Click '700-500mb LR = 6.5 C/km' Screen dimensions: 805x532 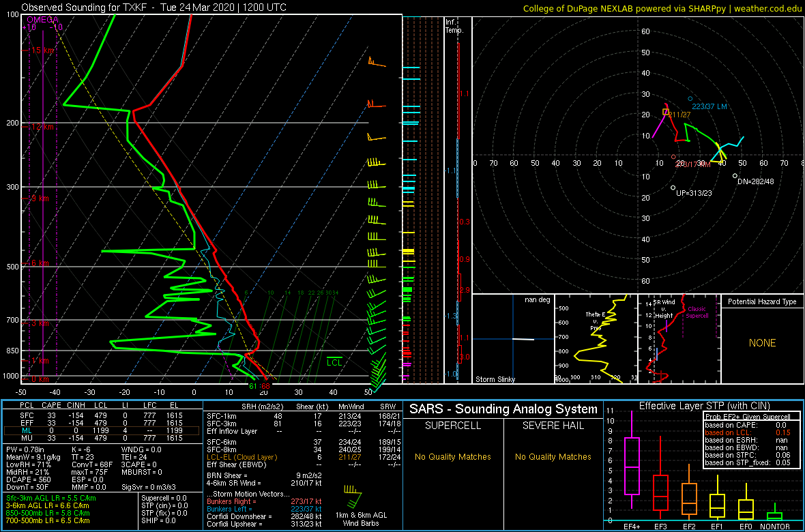tap(48, 520)
